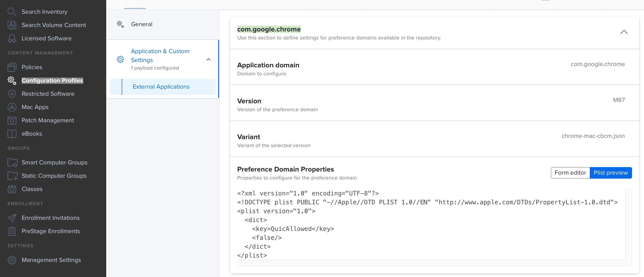Open Management Settings

point(51,260)
